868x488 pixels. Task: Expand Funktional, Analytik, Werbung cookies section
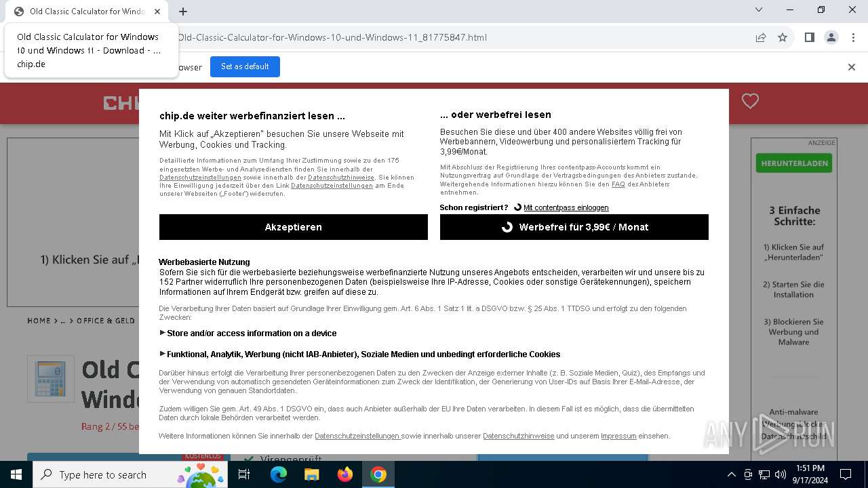pyautogui.click(x=360, y=354)
